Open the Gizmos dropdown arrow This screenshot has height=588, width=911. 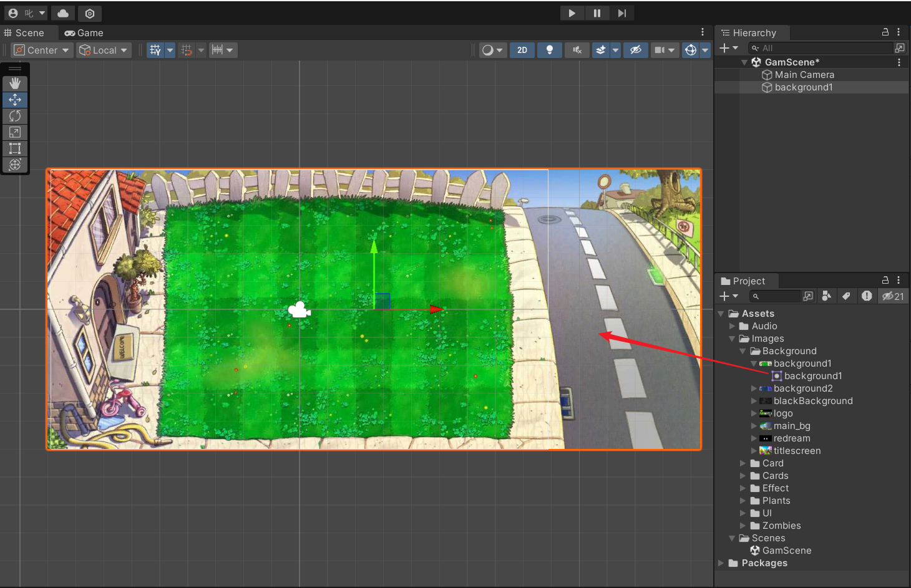[705, 50]
